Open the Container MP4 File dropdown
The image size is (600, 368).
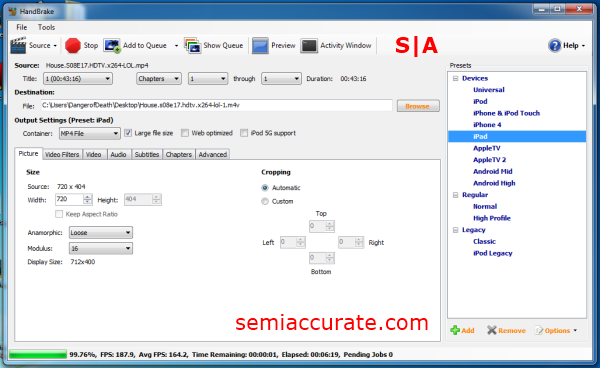coord(90,134)
